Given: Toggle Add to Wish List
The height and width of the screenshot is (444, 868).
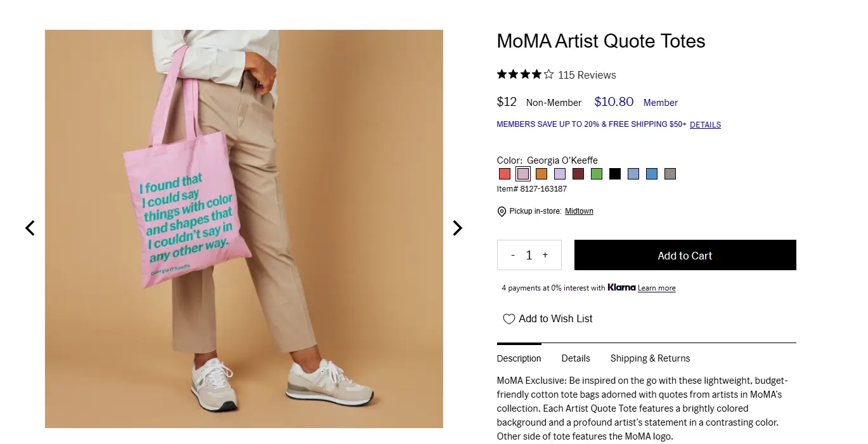Looking at the screenshot, I should (555, 318).
